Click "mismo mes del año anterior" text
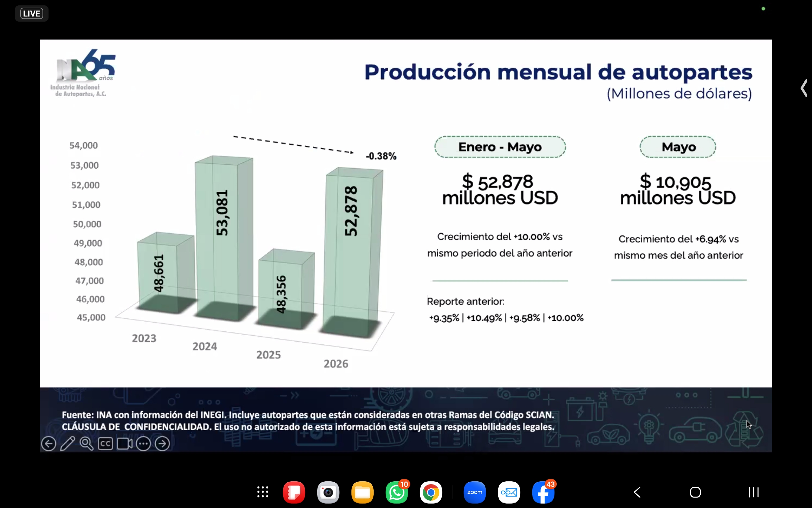This screenshot has height=508, width=812. click(x=679, y=256)
